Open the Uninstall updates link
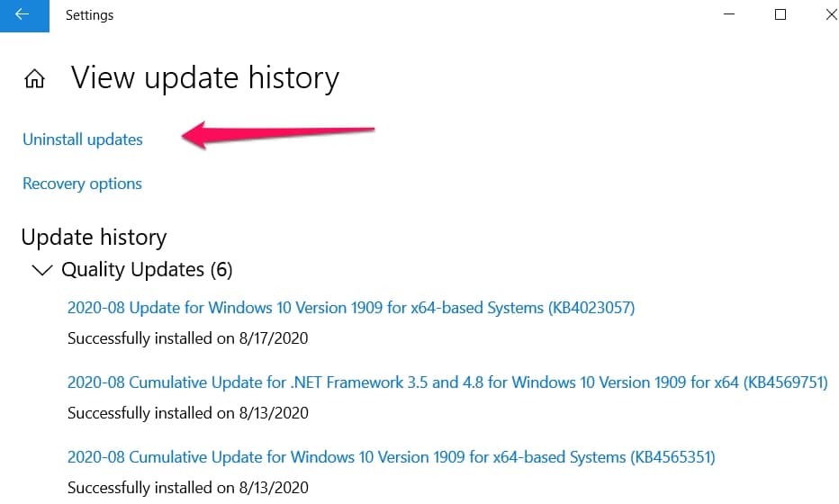Viewport: 839px width, 504px height. tap(83, 139)
